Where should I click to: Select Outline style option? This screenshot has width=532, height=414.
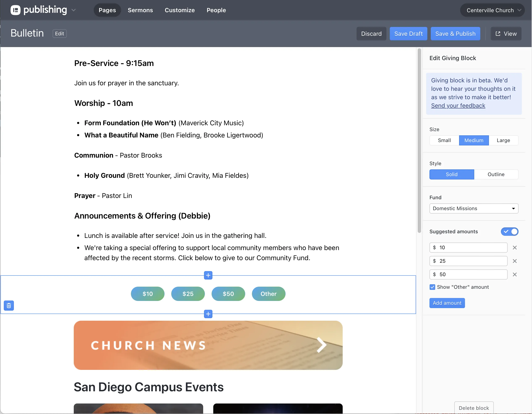pyautogui.click(x=496, y=174)
